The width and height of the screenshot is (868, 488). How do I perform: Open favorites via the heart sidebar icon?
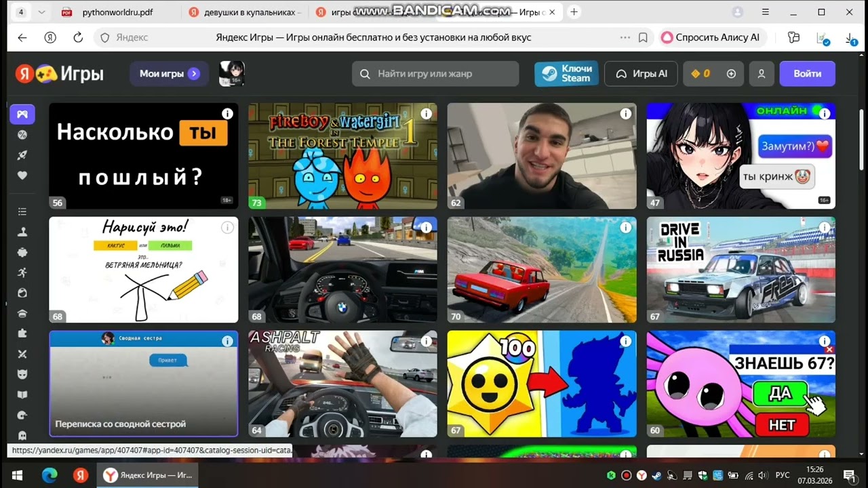click(x=22, y=176)
